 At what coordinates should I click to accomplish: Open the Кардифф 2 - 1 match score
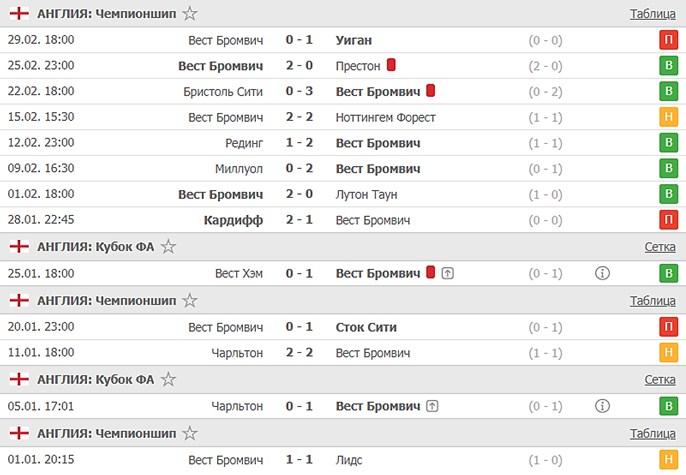(x=299, y=220)
